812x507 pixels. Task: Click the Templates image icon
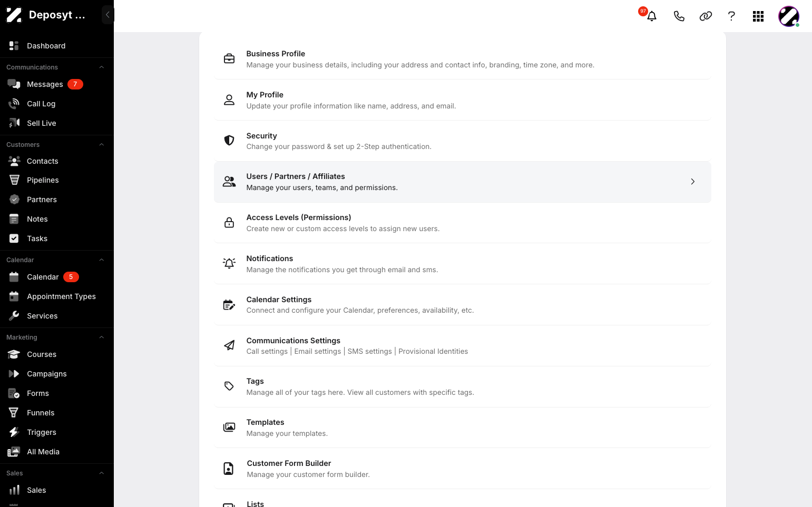click(229, 427)
